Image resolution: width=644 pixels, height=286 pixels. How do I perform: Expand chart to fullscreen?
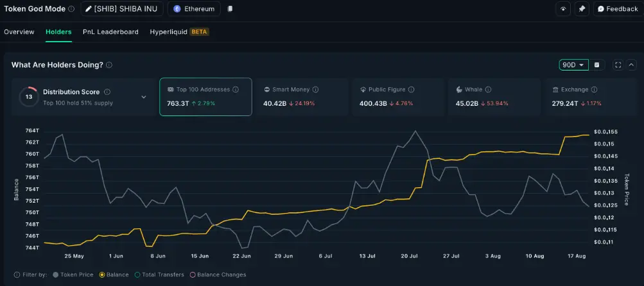[x=618, y=65]
